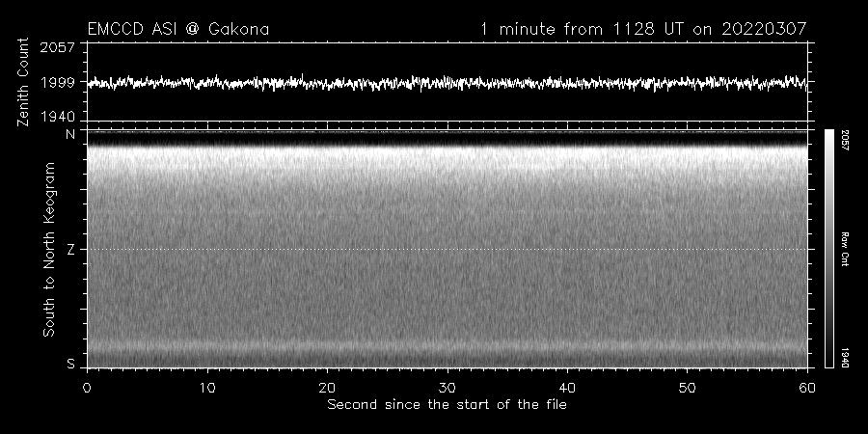This screenshot has width=868, height=434.
Task: Click the 40 second tick label
Action: click(x=567, y=388)
